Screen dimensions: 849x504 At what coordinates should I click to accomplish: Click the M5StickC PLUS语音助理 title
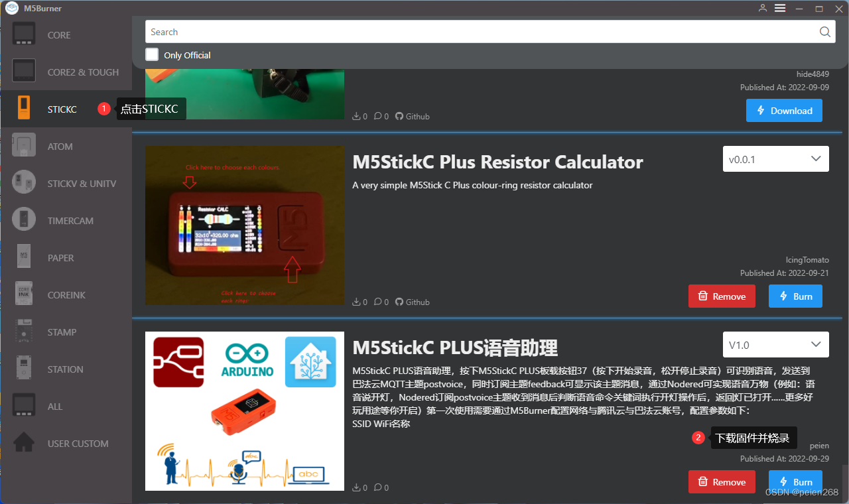coord(455,347)
